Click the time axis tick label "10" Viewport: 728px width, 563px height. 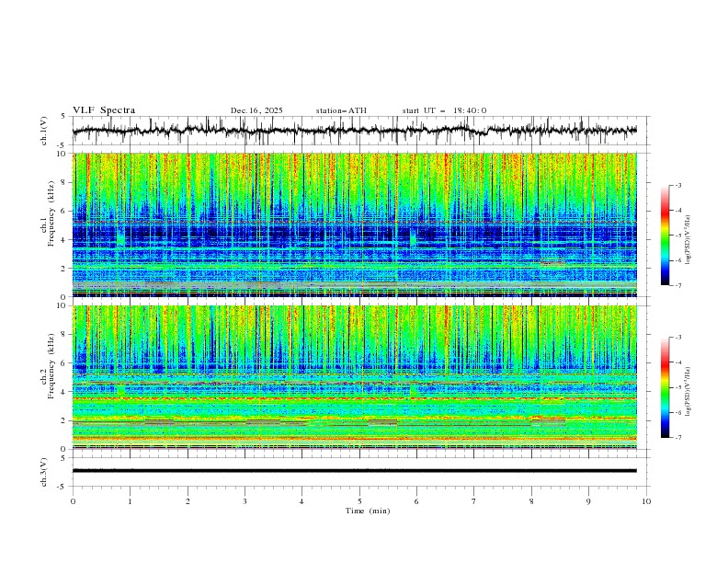(646, 501)
